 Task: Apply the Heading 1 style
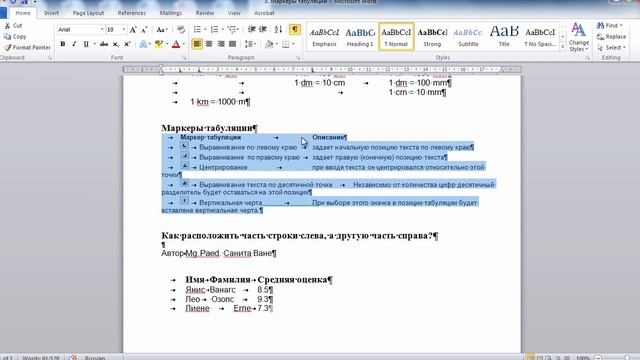[x=360, y=37]
